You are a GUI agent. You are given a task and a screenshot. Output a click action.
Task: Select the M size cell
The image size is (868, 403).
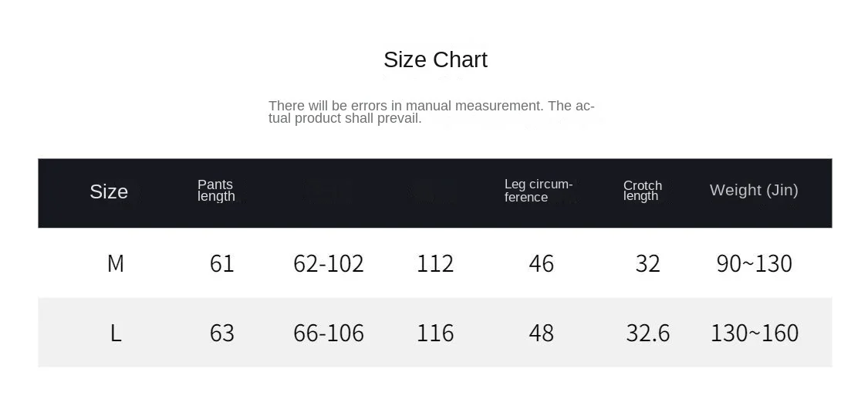click(x=115, y=263)
